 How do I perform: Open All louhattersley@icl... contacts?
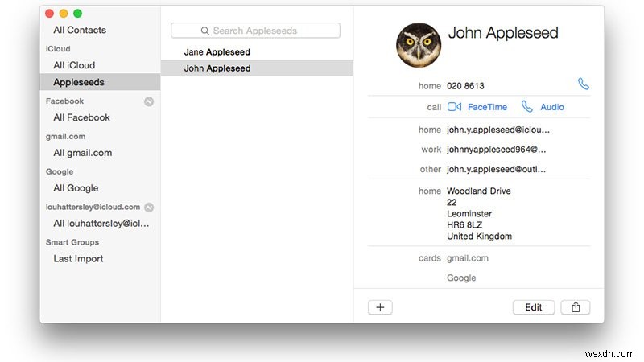click(x=101, y=224)
